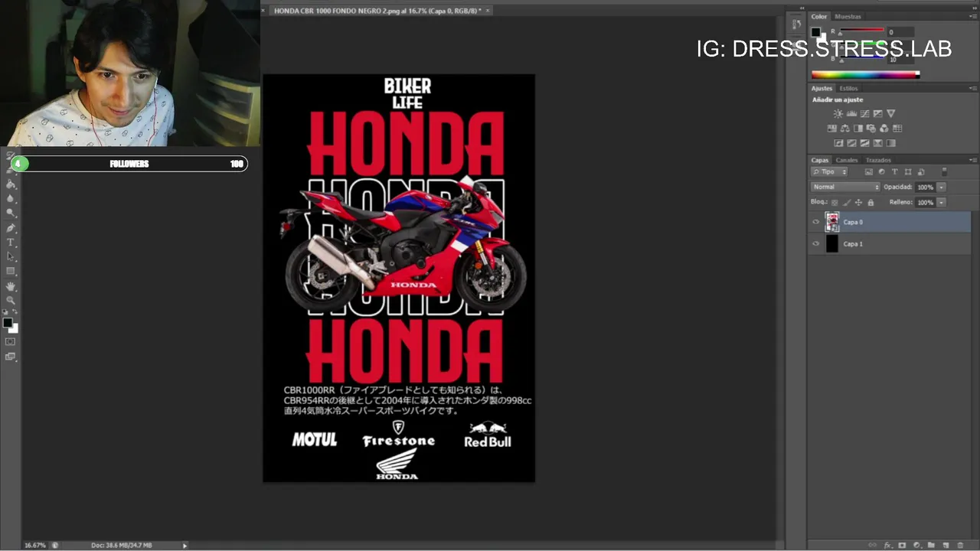Click the screen mode icon in toolbar
This screenshot has width=980, height=551.
pos(11,356)
